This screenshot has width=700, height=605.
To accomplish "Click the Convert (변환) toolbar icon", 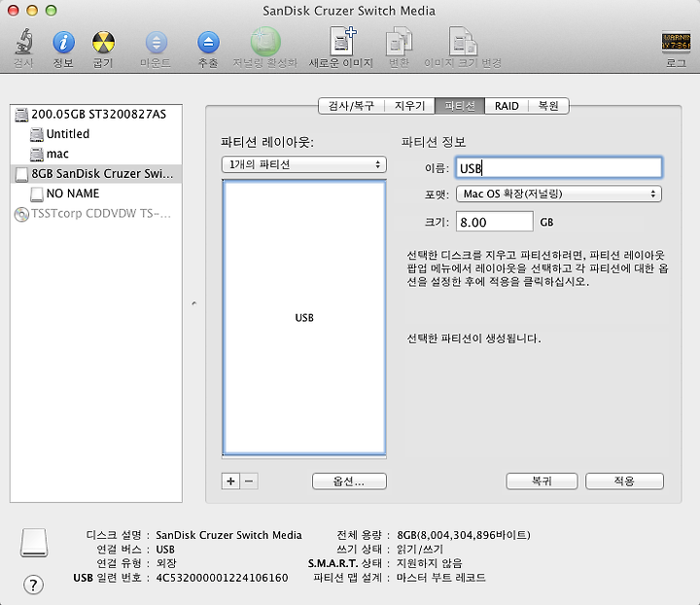I will click(x=399, y=42).
